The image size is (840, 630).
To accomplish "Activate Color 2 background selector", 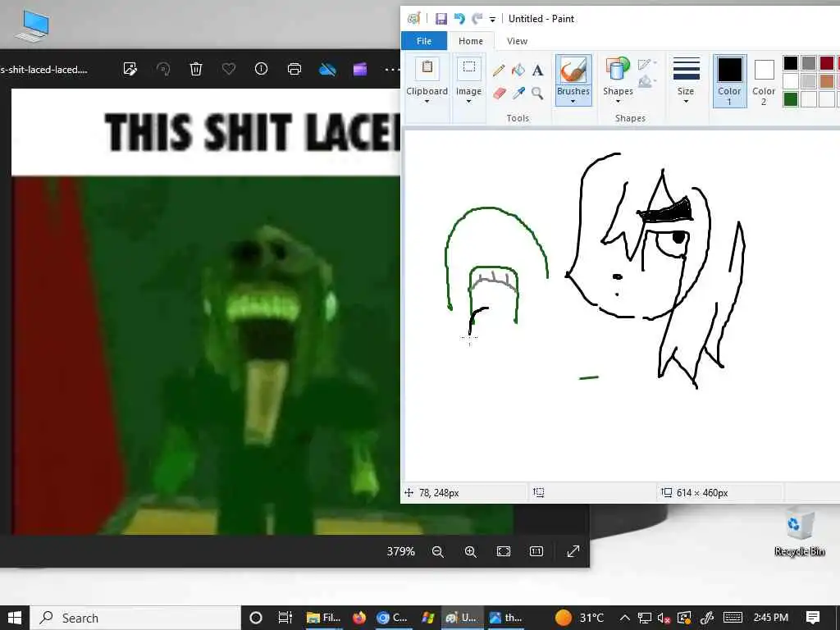I will [764, 81].
